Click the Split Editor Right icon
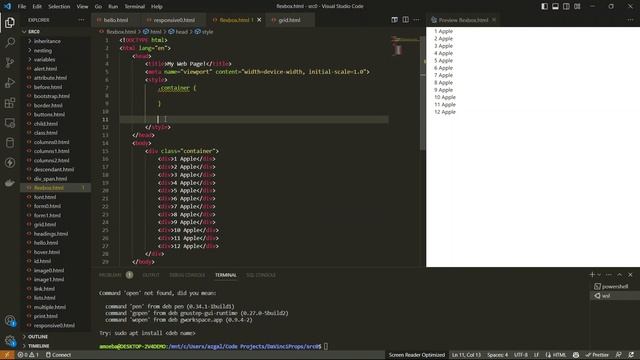The height and width of the screenshot is (360, 640). coord(405,20)
